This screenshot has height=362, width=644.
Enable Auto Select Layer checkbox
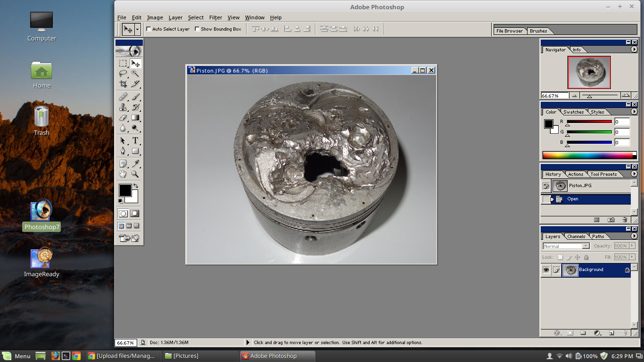click(x=149, y=29)
